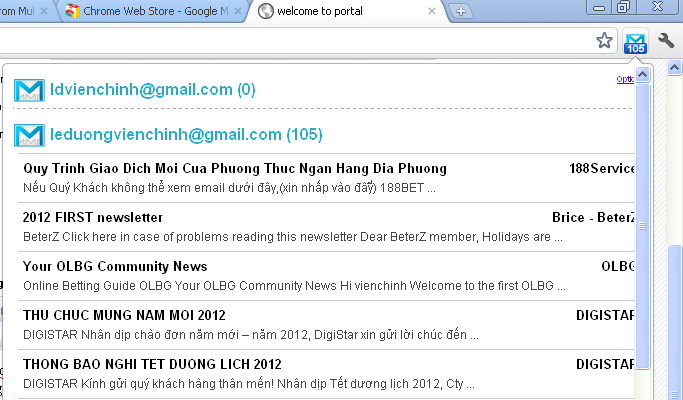This screenshot has width=683, height=400.
Task: Click the bookmark star icon
Action: tap(604, 41)
